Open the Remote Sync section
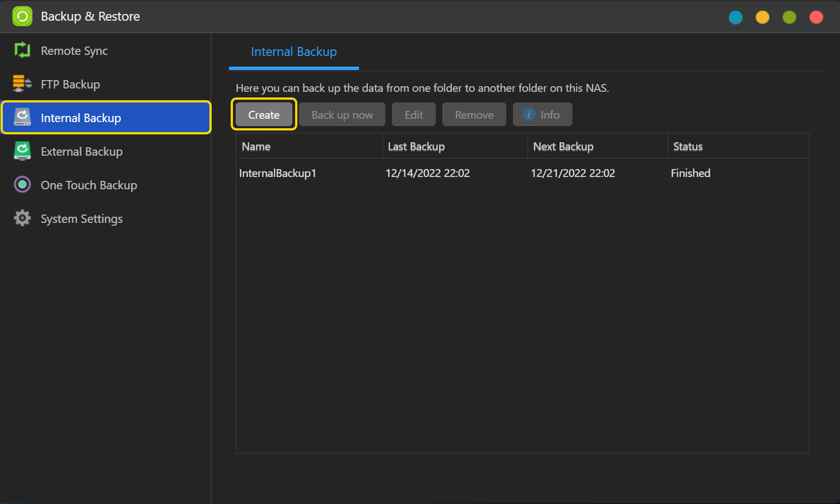This screenshot has width=840, height=504. (x=74, y=51)
